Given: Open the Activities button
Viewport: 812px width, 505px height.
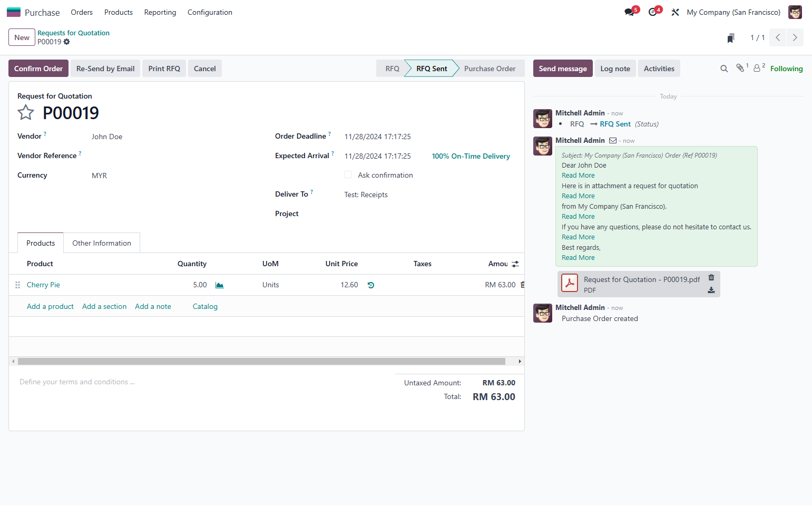Looking at the screenshot, I should [659, 69].
